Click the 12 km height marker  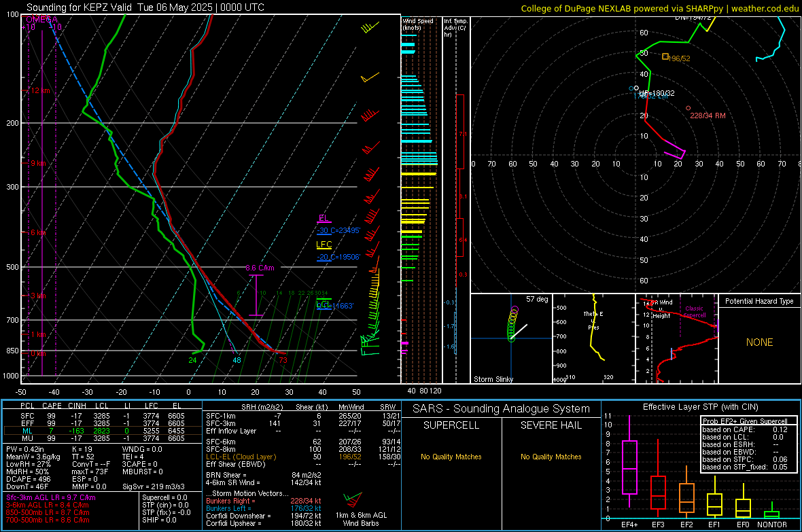tap(39, 90)
